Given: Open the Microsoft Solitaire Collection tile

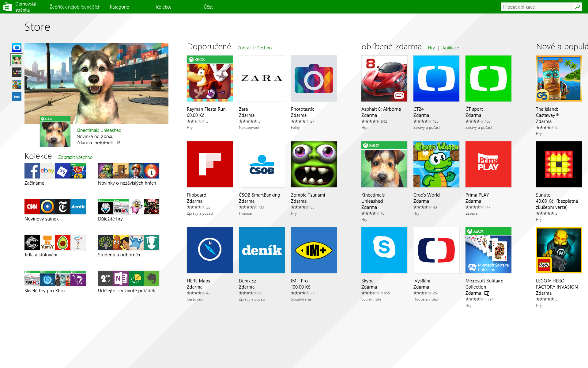Looking at the screenshot, I should pos(488,250).
